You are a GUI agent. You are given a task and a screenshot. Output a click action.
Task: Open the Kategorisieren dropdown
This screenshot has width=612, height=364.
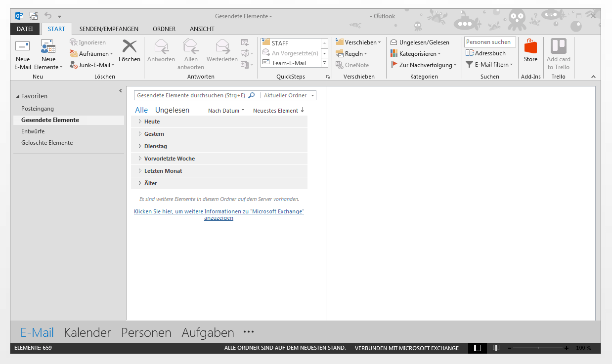[x=415, y=53]
